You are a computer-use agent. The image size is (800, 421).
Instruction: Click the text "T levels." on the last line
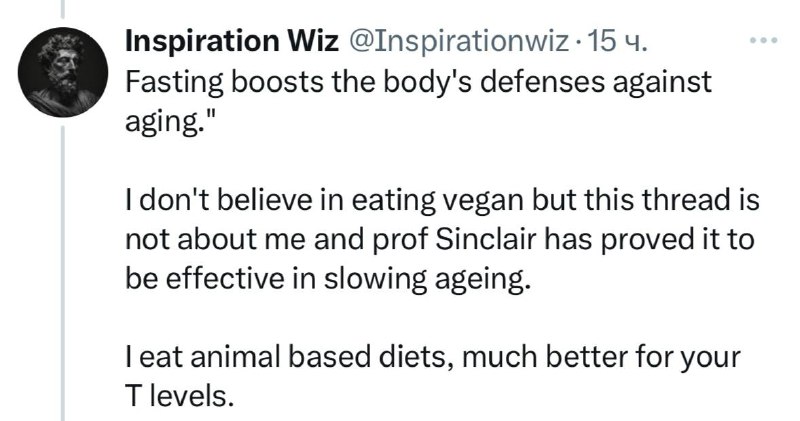tap(180, 396)
